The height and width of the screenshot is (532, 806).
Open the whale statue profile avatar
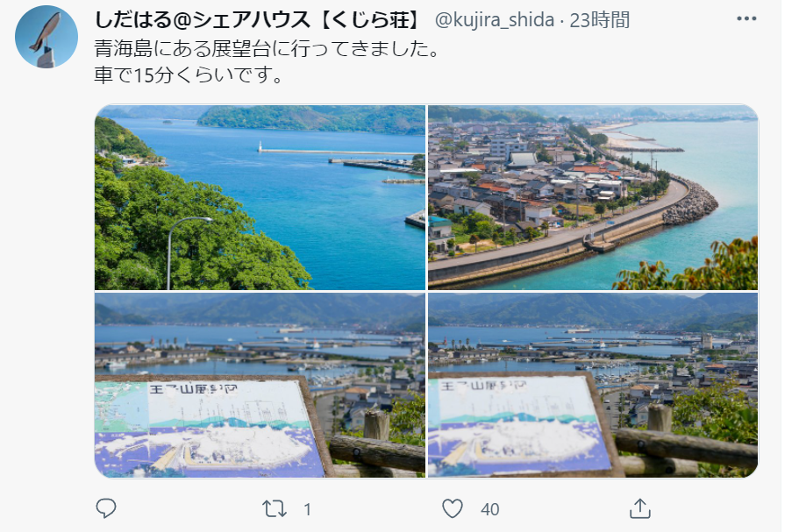point(46,37)
